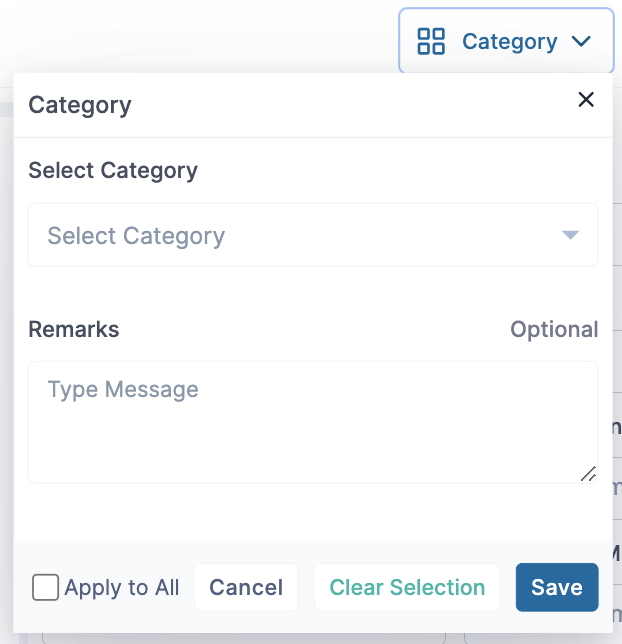622x644 pixels.
Task: Focus the Type Message remarks field
Action: (x=312, y=422)
